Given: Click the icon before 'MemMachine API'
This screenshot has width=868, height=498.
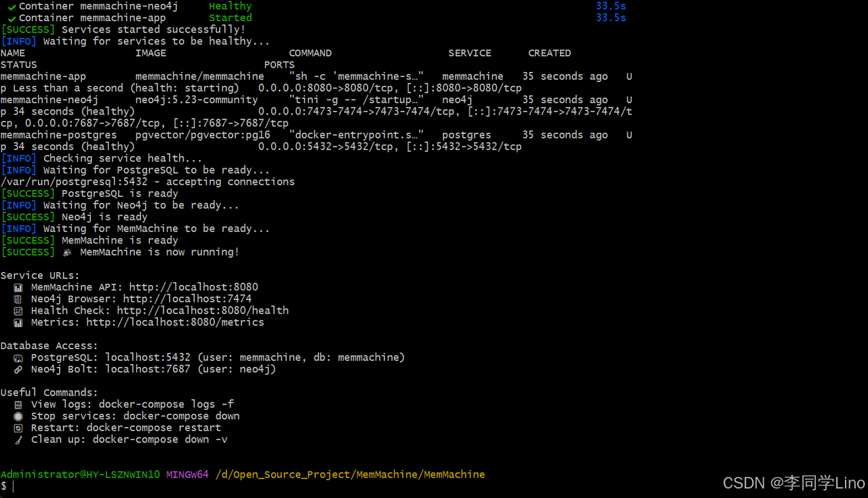Looking at the screenshot, I should 18,288.
